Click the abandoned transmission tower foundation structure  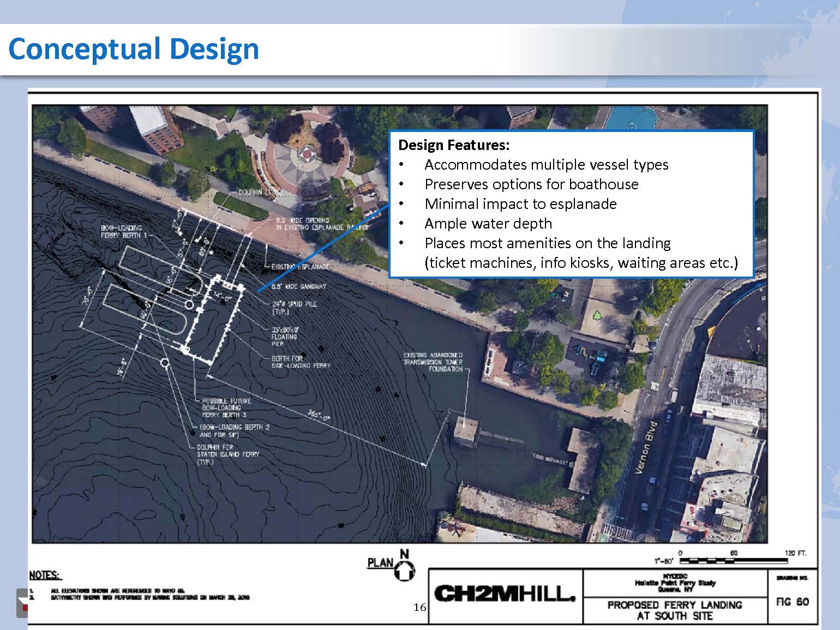pyautogui.click(x=465, y=429)
